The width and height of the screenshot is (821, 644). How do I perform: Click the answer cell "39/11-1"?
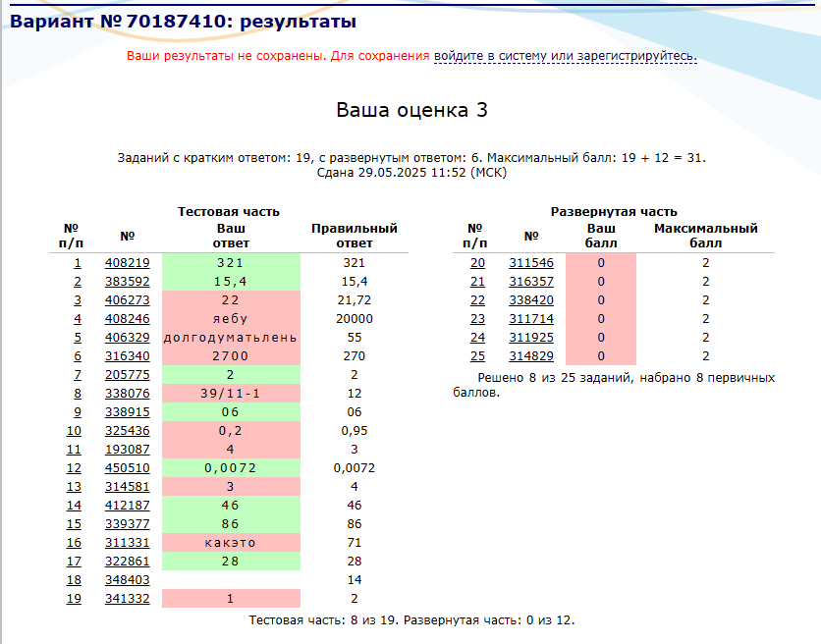(x=231, y=394)
